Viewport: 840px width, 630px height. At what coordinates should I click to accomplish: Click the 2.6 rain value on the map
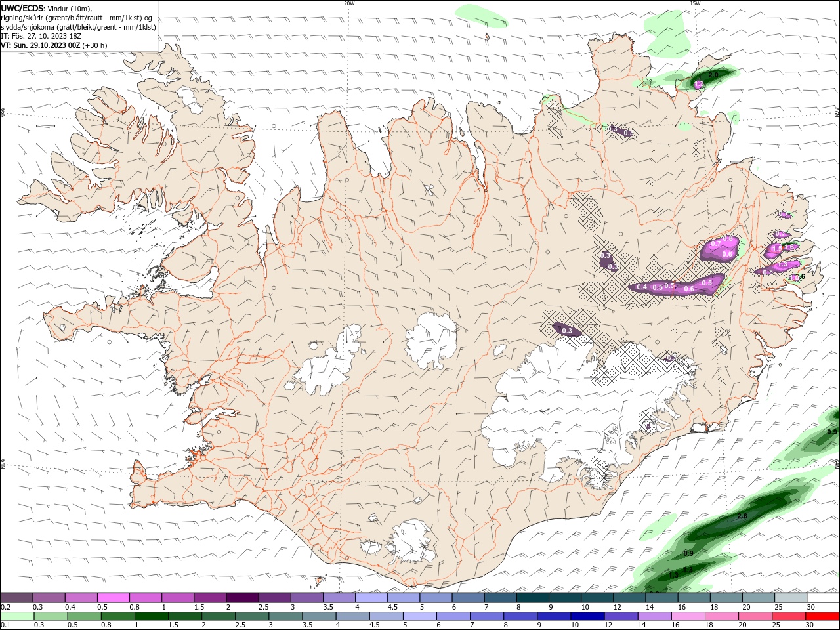pos(742,516)
